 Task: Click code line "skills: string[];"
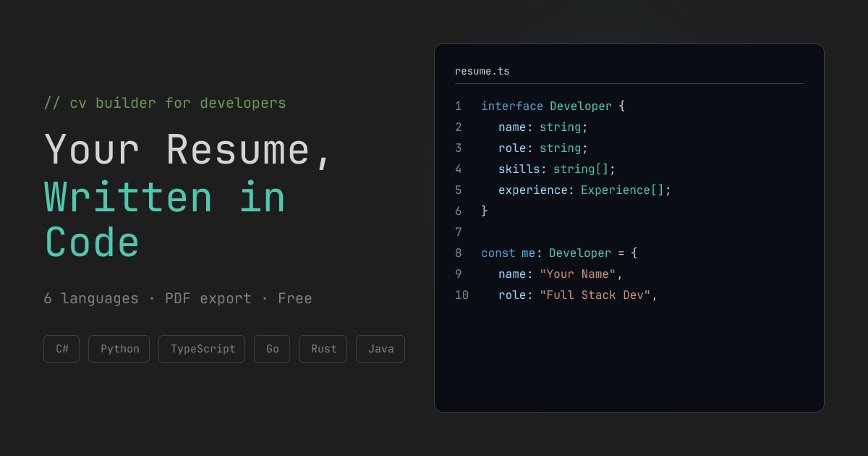(x=557, y=169)
